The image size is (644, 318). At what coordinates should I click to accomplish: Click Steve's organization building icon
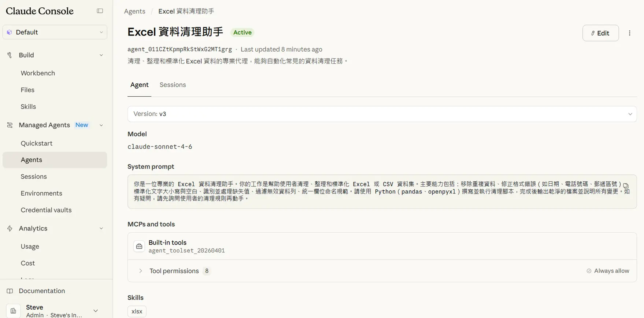tap(13, 311)
